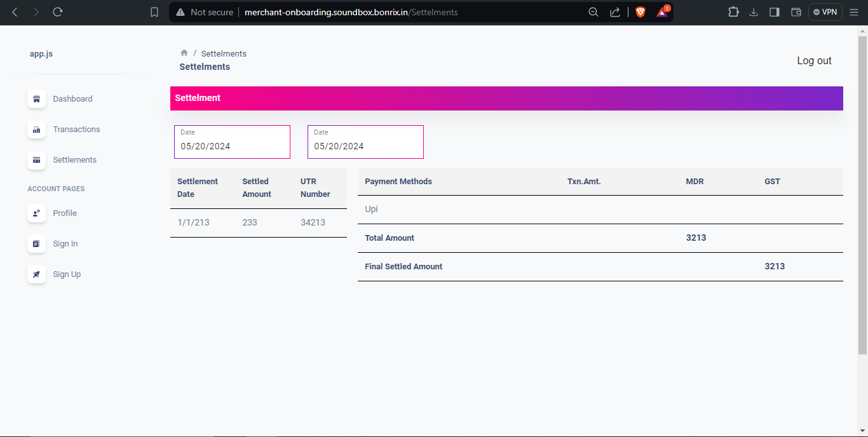Viewport: 868px width, 437px height.
Task: Select the Settelments breadcrumb item
Action: 224,53
